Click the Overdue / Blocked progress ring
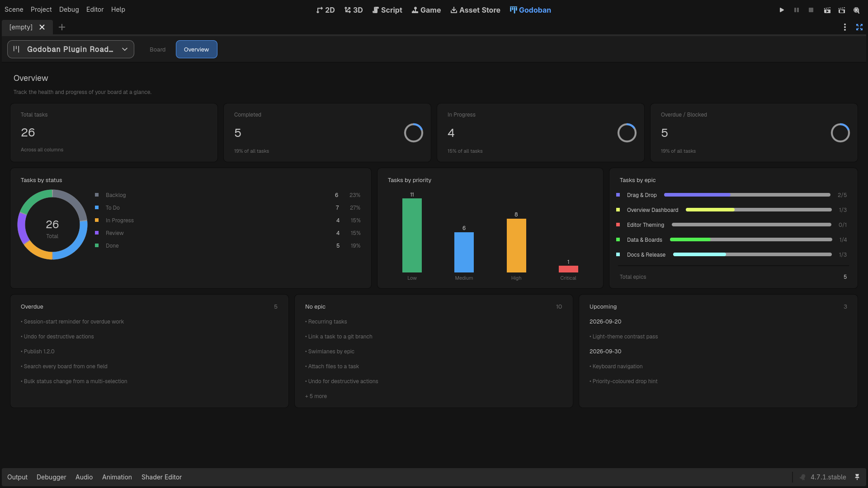 pos(840,133)
